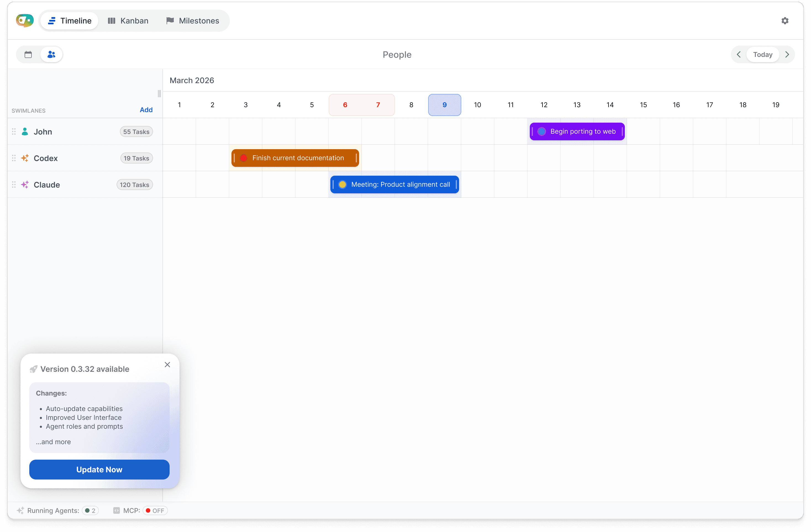Toggle the MCP OFF switch
The width and height of the screenshot is (811, 532).
pos(156,510)
